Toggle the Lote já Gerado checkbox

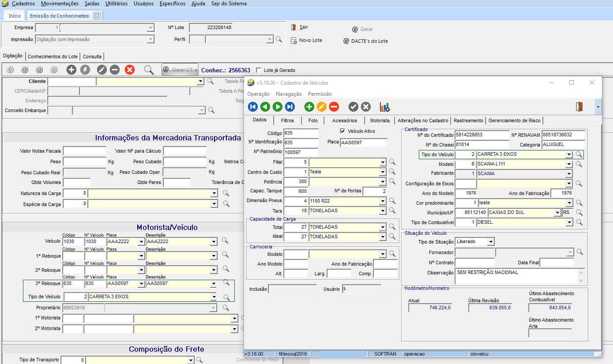pos(259,70)
